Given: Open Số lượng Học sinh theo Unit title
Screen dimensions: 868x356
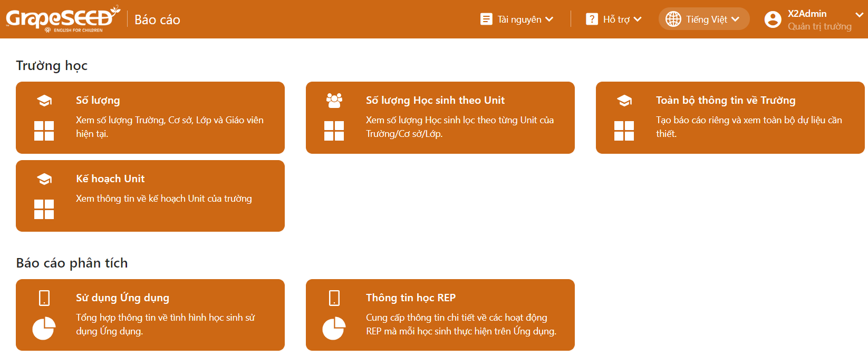Looking at the screenshot, I should pyautogui.click(x=436, y=100).
